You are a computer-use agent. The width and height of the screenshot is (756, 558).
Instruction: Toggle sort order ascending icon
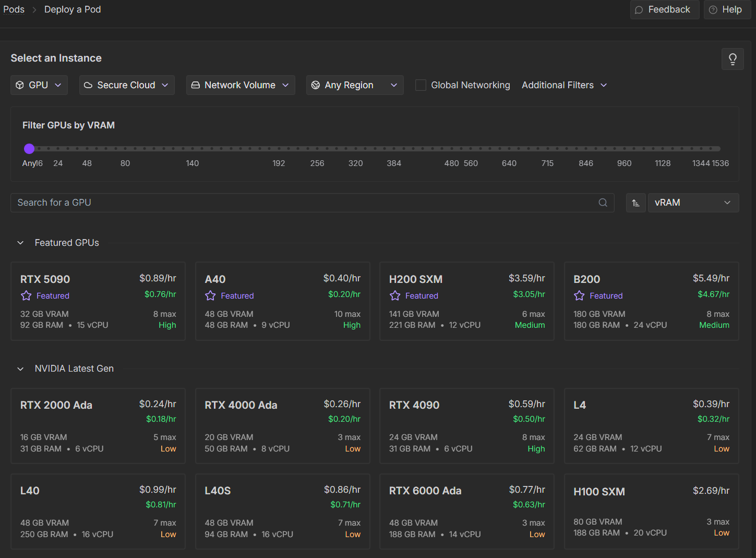pyautogui.click(x=635, y=203)
